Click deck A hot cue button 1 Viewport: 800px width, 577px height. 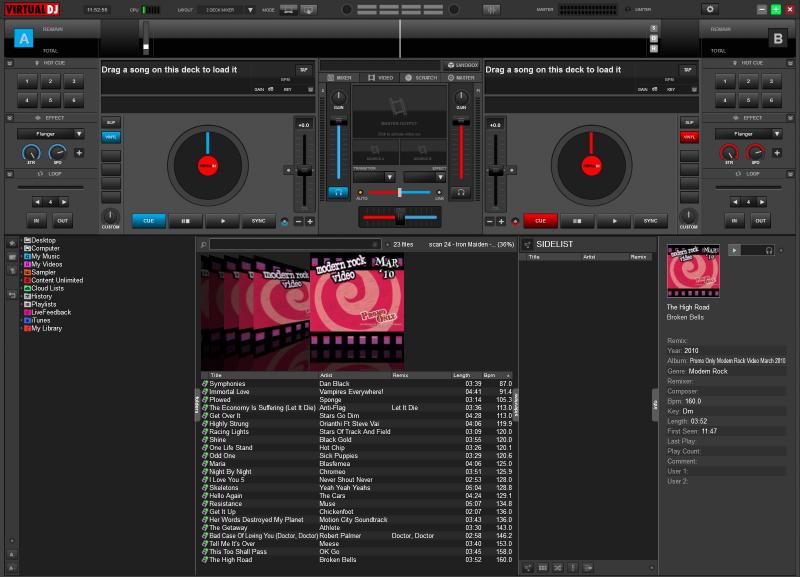point(27,82)
